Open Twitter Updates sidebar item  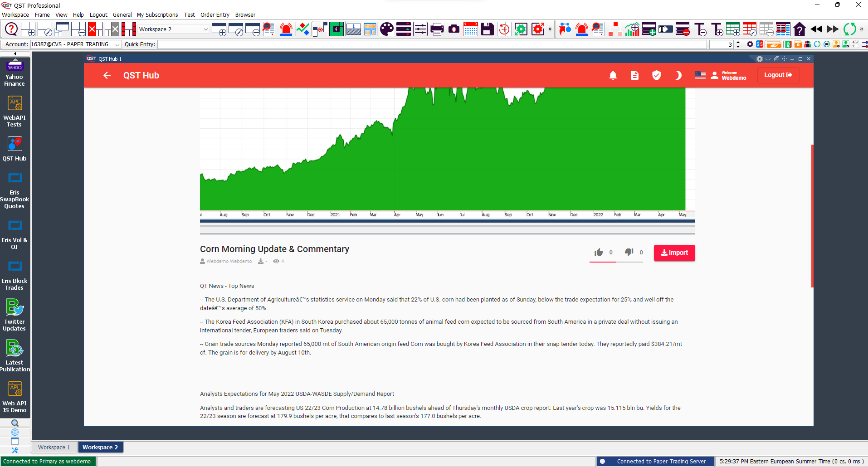point(15,315)
